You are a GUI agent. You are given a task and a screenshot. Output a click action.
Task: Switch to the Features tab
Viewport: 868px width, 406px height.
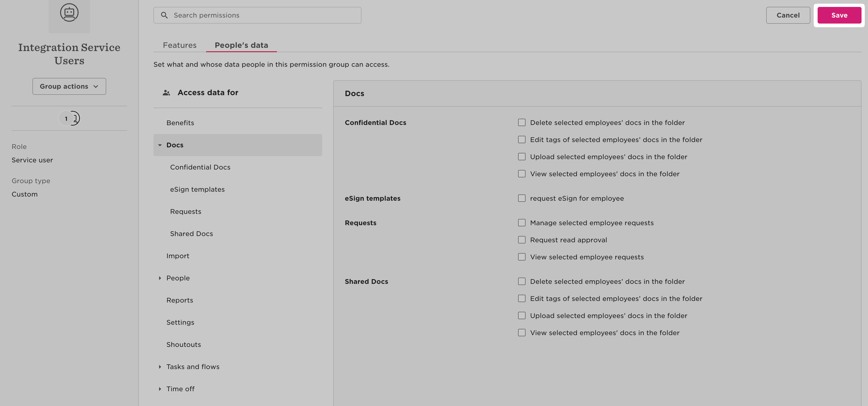tap(180, 45)
